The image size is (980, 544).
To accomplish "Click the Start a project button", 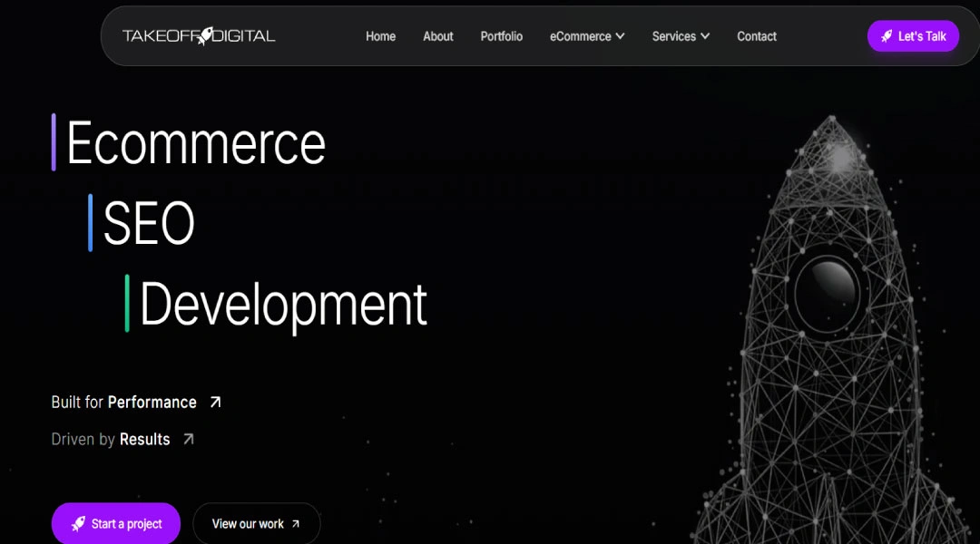I will click(x=115, y=523).
